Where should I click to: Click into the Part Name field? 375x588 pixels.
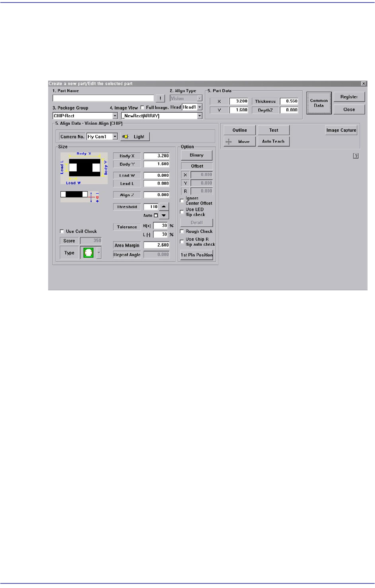pyautogui.click(x=103, y=98)
